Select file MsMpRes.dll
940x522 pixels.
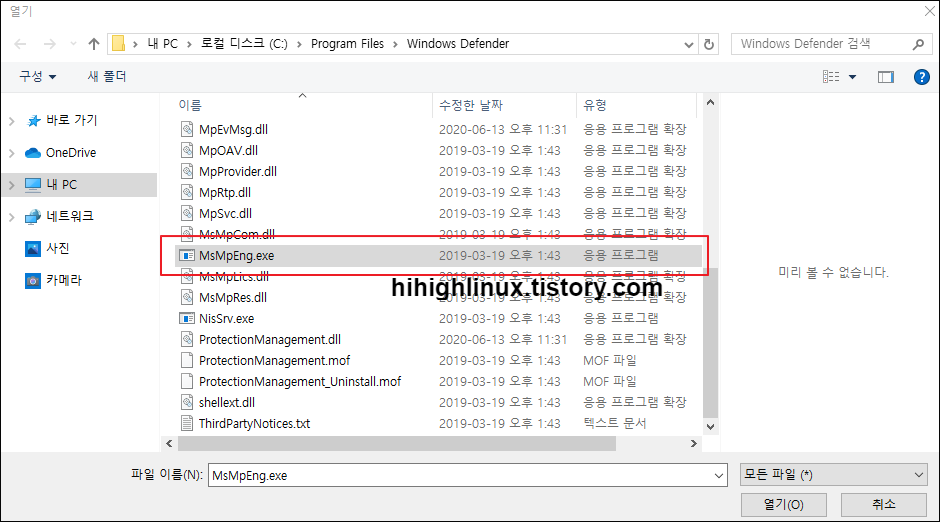click(233, 297)
